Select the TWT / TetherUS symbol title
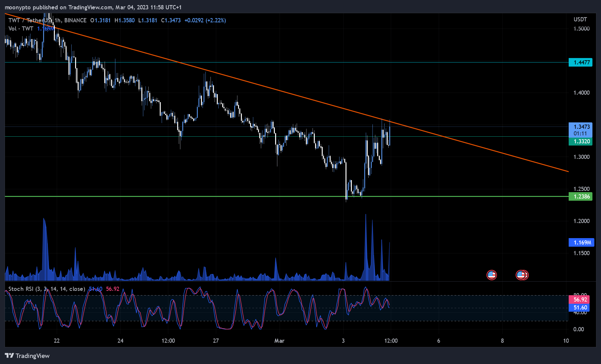 coord(29,20)
